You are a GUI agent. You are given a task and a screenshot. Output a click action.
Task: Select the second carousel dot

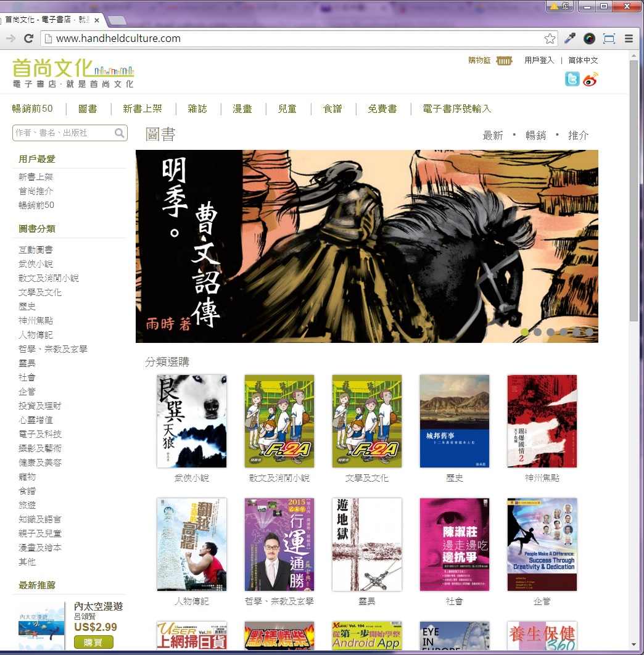click(537, 332)
